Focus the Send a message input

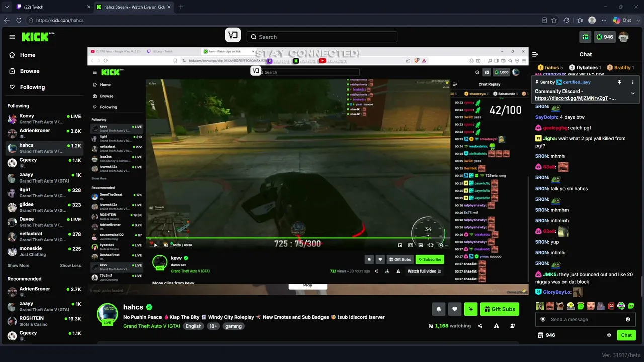pyautogui.click(x=586, y=319)
